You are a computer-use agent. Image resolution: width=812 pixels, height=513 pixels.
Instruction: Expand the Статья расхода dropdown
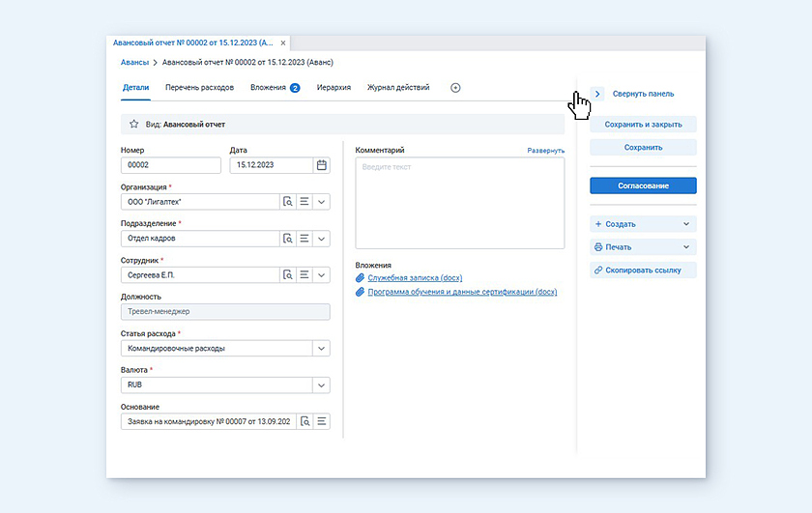tap(321, 349)
